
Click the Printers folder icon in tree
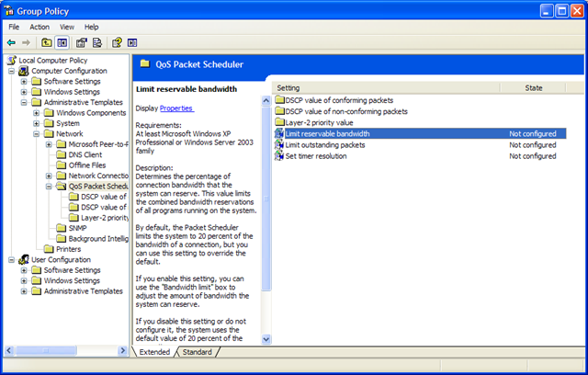(49, 249)
